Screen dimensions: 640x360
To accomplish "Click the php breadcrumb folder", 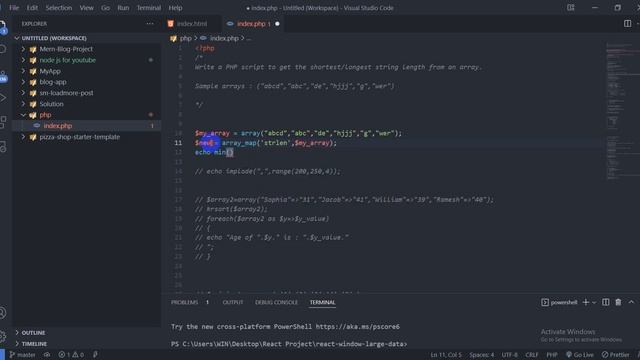I will [x=185, y=38].
